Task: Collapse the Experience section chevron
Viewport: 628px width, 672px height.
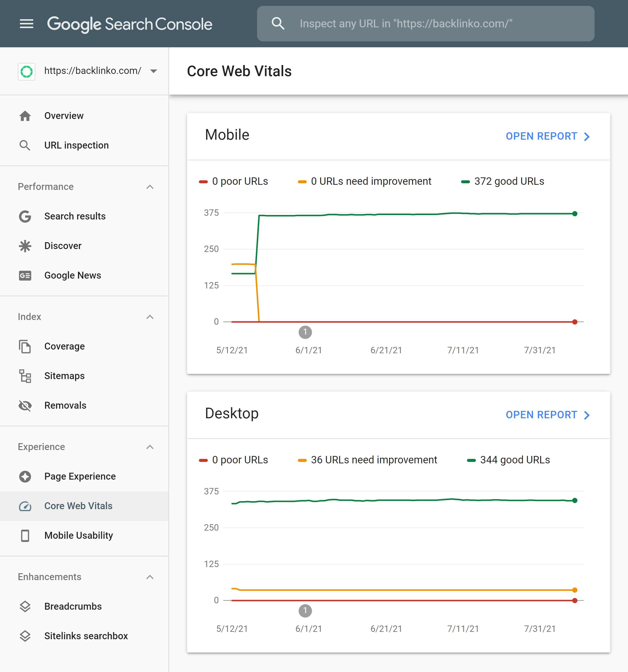Action: tap(150, 447)
